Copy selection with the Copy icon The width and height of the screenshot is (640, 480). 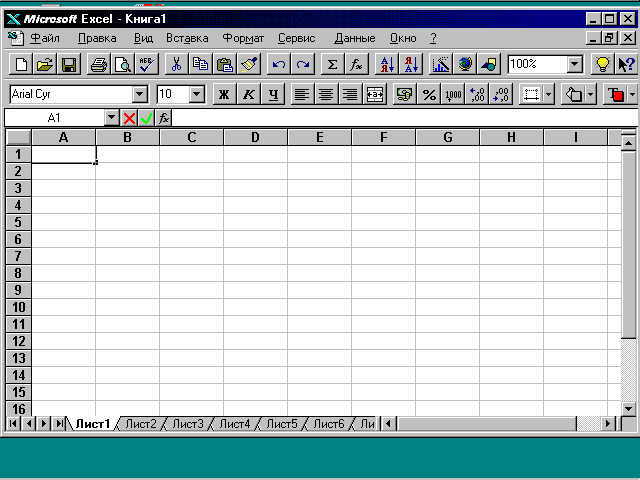click(x=200, y=64)
